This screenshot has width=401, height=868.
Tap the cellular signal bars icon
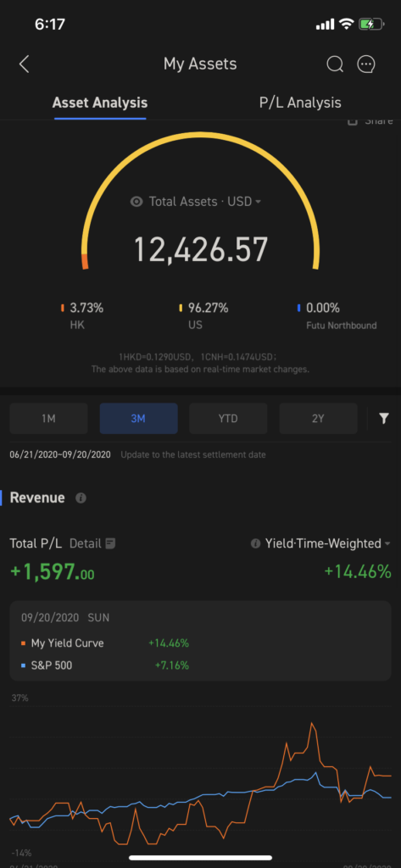325,24
